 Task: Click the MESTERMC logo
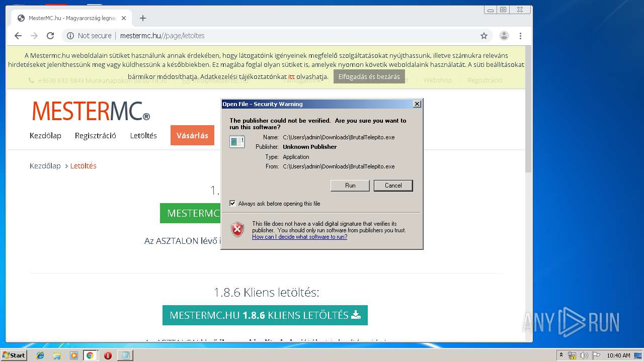(91, 111)
